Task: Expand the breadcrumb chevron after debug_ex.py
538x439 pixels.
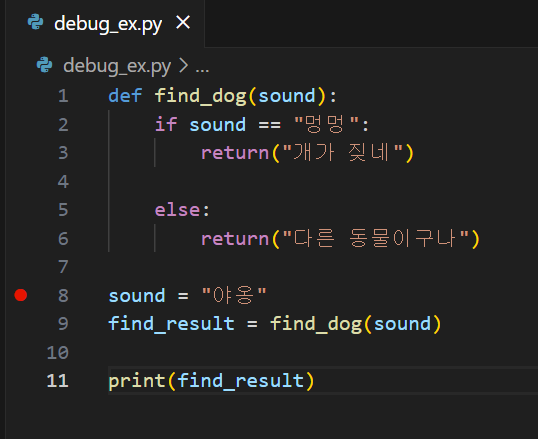Action: (184, 65)
